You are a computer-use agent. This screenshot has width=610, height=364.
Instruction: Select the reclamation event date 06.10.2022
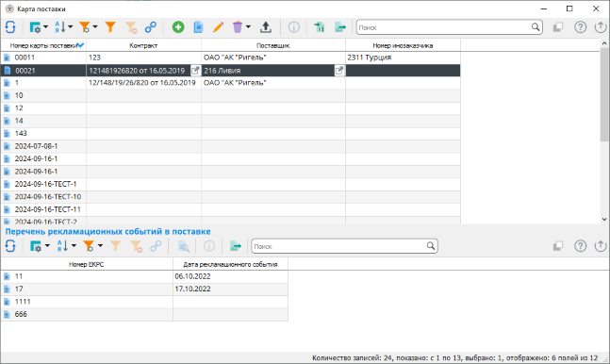(x=230, y=276)
